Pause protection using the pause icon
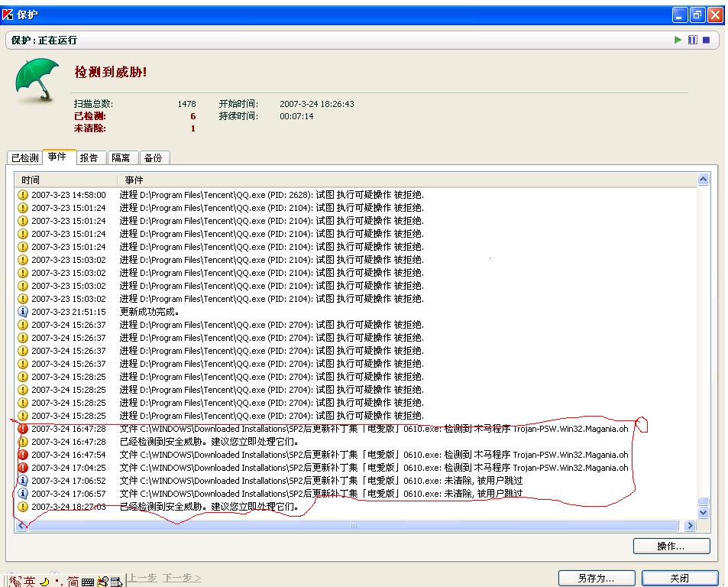This screenshot has width=728, height=587. coord(692,40)
